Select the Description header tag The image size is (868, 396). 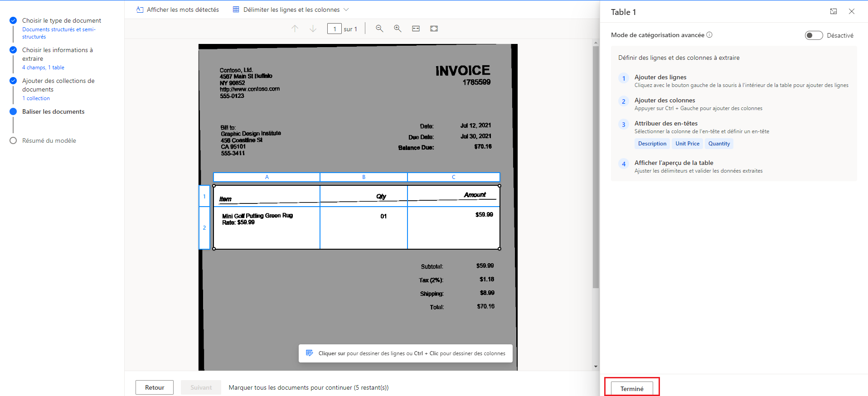pyautogui.click(x=652, y=144)
